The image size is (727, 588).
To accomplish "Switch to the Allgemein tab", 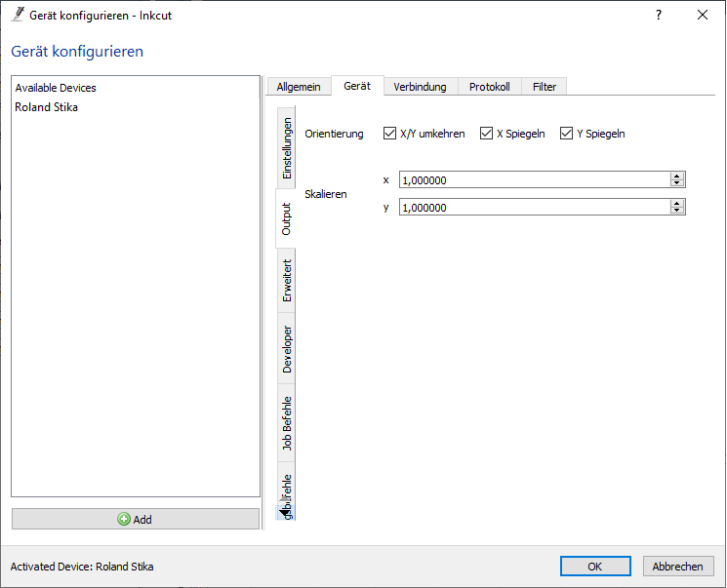I will click(x=299, y=87).
